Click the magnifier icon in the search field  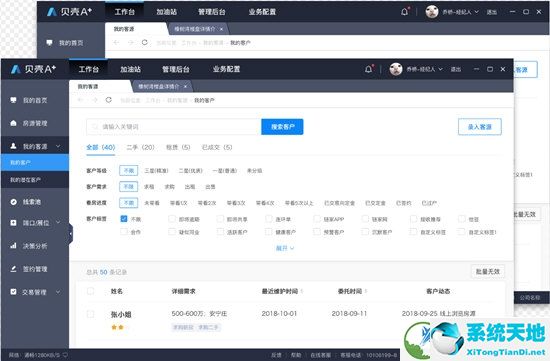click(x=94, y=127)
